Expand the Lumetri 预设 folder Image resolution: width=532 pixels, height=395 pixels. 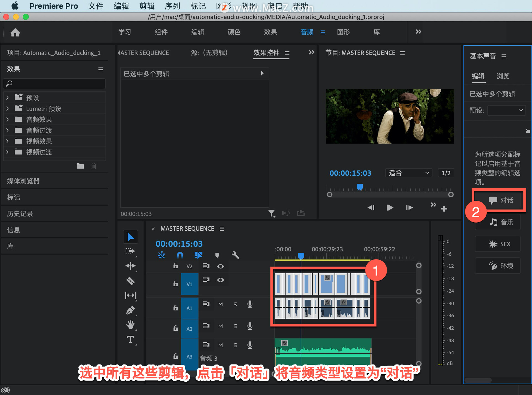(x=7, y=108)
